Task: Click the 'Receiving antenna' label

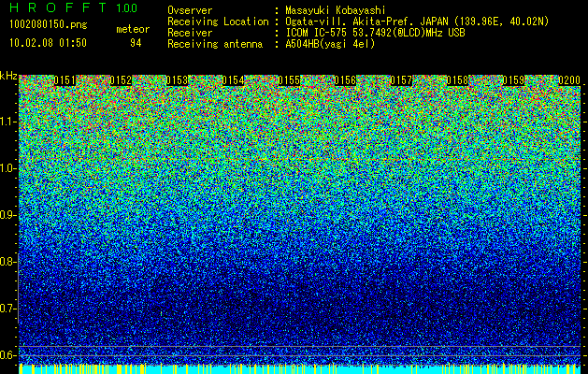Action: [x=215, y=44]
